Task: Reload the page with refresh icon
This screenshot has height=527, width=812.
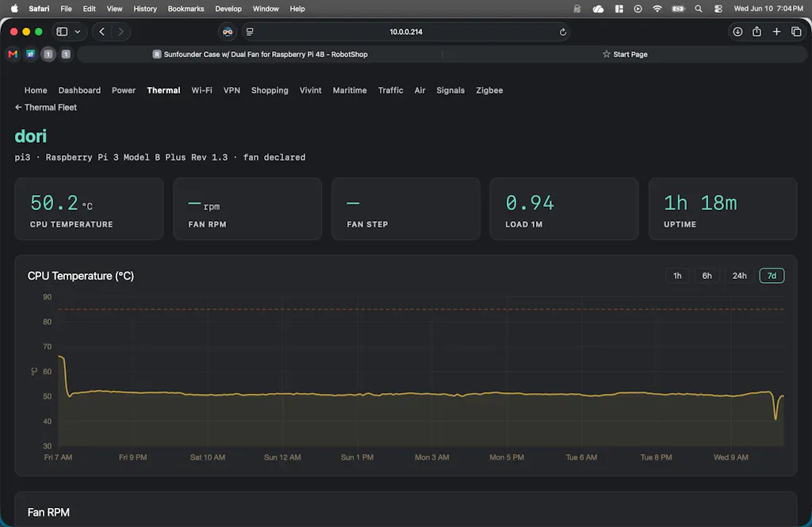Action: [563, 32]
